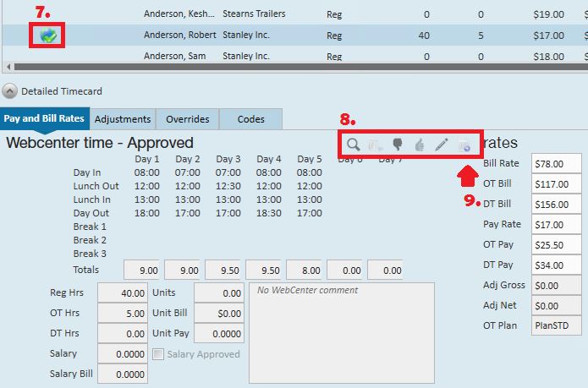Click the Adj Gross field
The width and height of the screenshot is (588, 388).
pos(557,285)
